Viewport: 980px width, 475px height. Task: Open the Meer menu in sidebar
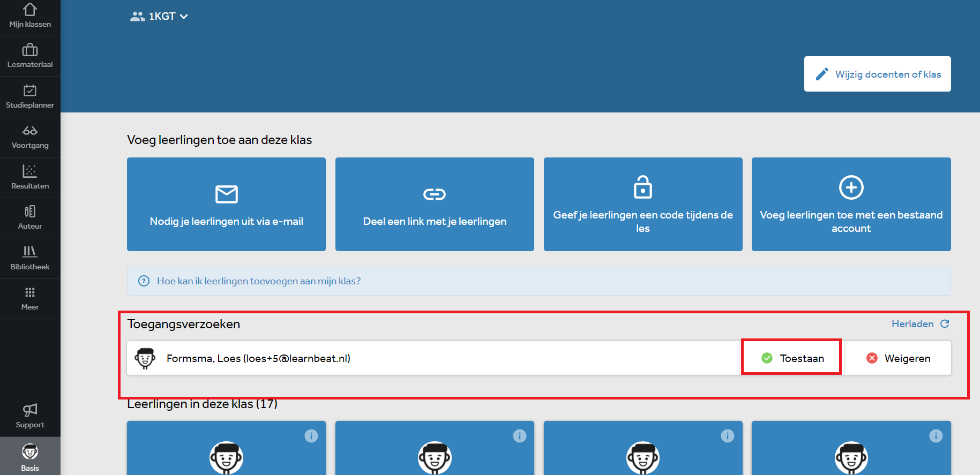30,299
